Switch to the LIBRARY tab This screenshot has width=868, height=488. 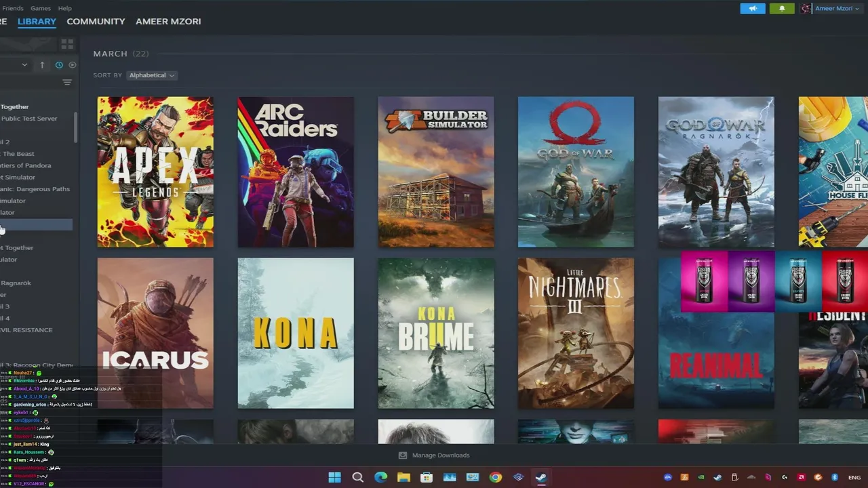tap(37, 22)
